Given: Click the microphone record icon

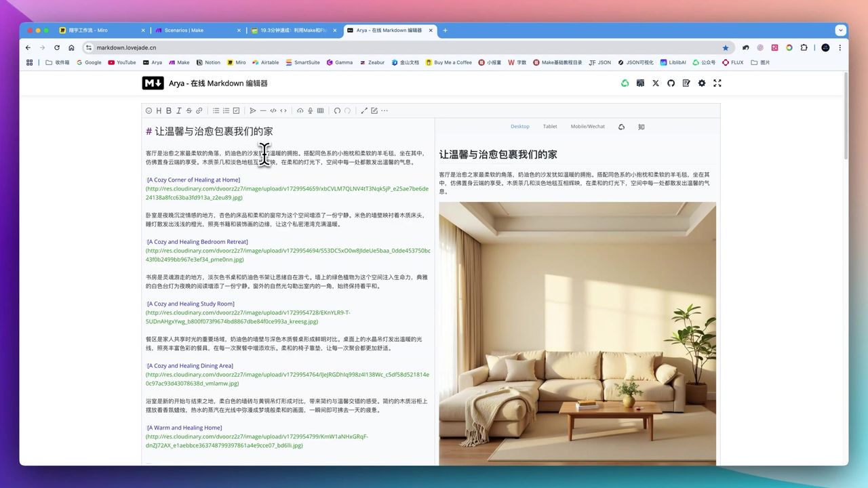Looking at the screenshot, I should (x=311, y=110).
